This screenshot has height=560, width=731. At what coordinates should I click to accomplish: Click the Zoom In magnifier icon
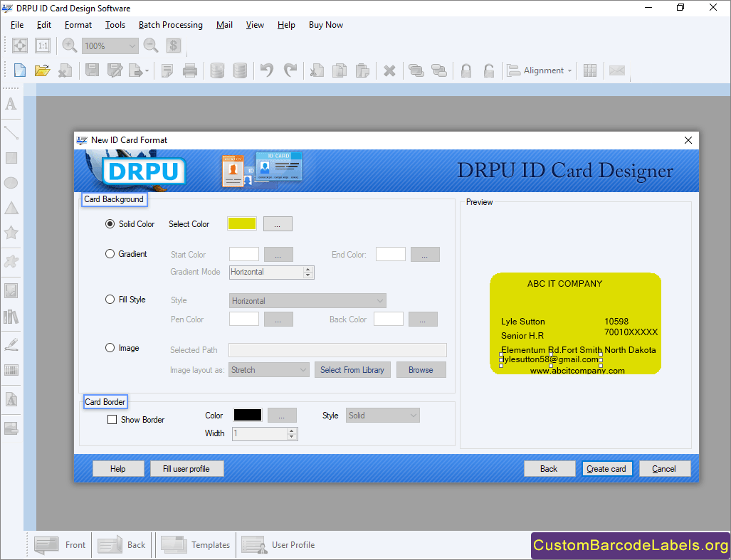point(70,46)
